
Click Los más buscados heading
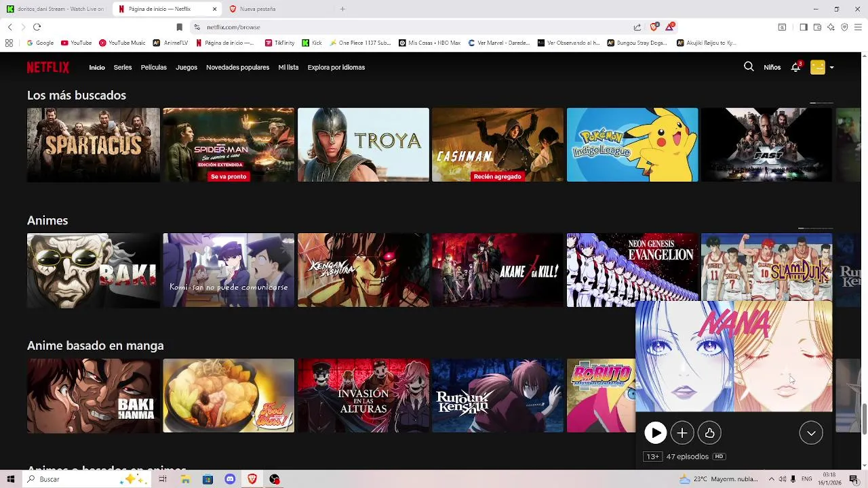(x=77, y=96)
